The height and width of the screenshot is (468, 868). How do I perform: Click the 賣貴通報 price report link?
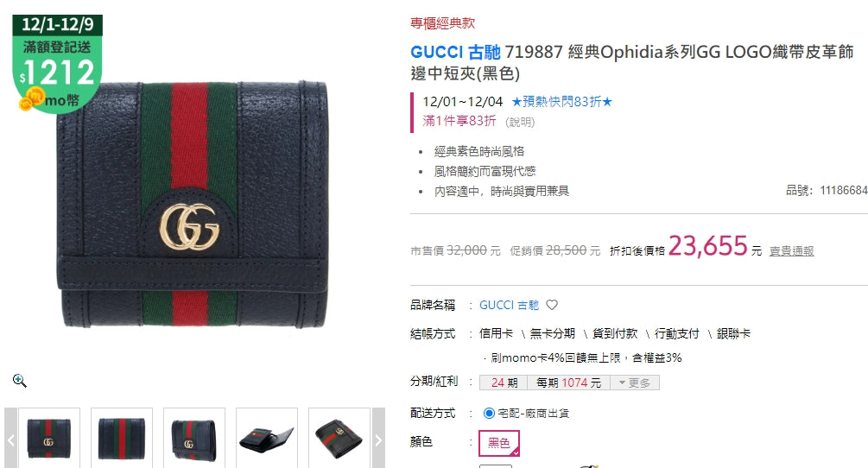[791, 251]
